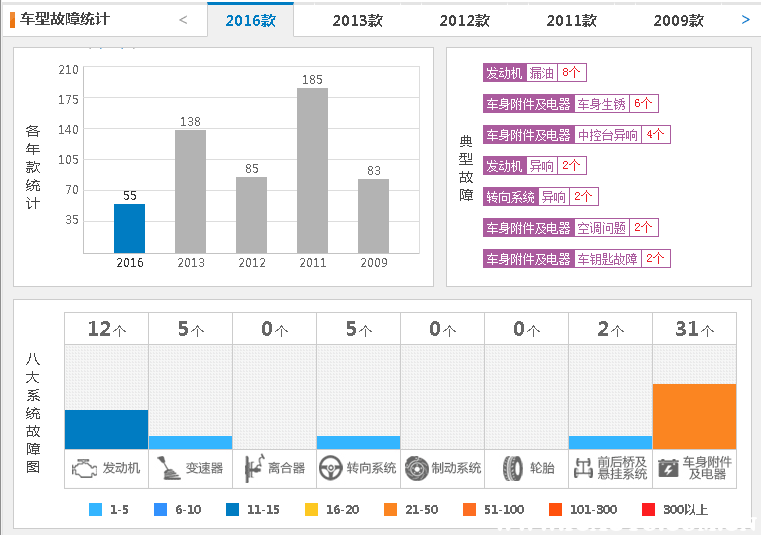Click the brake disc (制动系统) icon
The image size is (761, 535).
click(416, 467)
